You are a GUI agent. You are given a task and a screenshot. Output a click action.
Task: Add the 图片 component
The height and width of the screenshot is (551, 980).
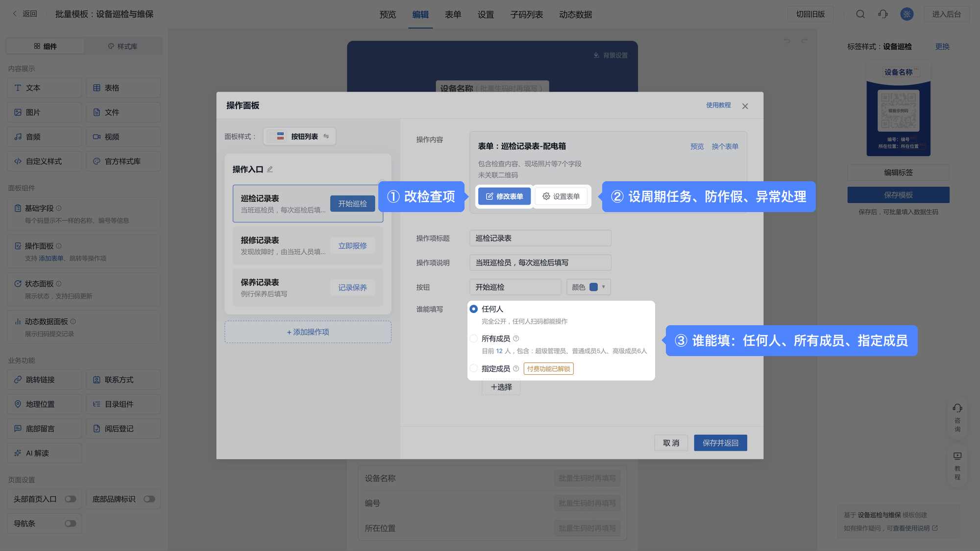tap(45, 112)
